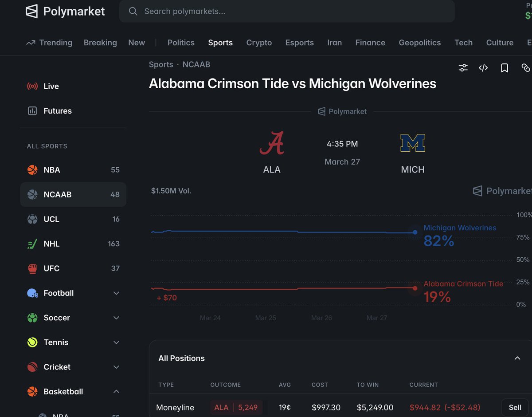Focus the Search polymarkets field
The height and width of the screenshot is (417, 532).
point(287,11)
